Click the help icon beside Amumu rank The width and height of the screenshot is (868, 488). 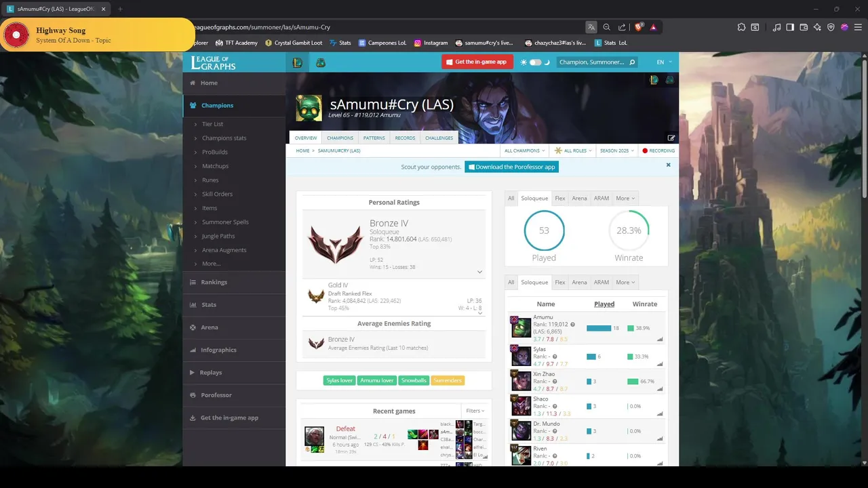(x=572, y=325)
